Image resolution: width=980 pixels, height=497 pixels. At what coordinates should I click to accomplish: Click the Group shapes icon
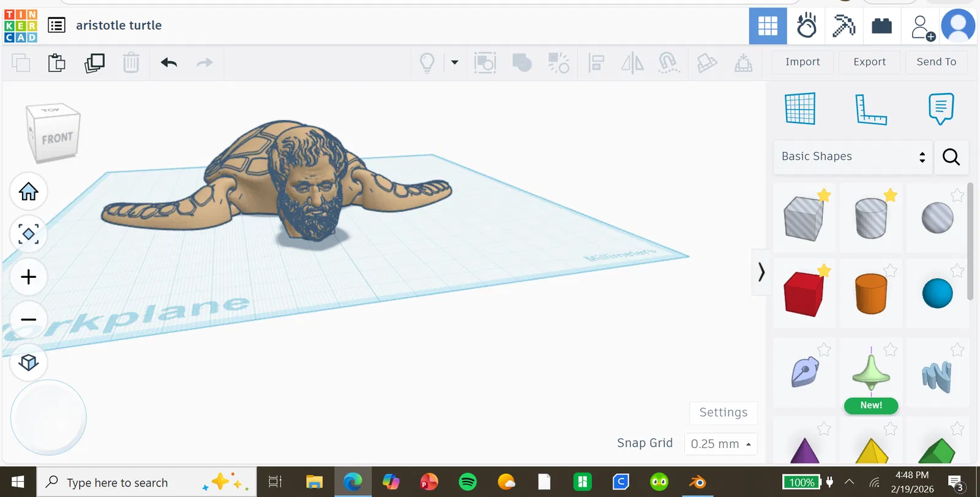point(522,62)
